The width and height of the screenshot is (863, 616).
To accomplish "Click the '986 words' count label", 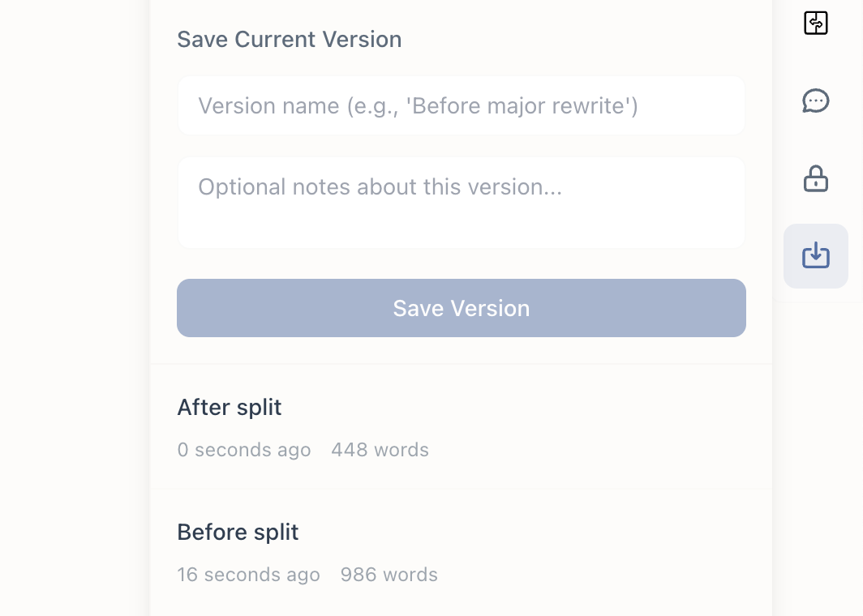I will (x=389, y=574).
